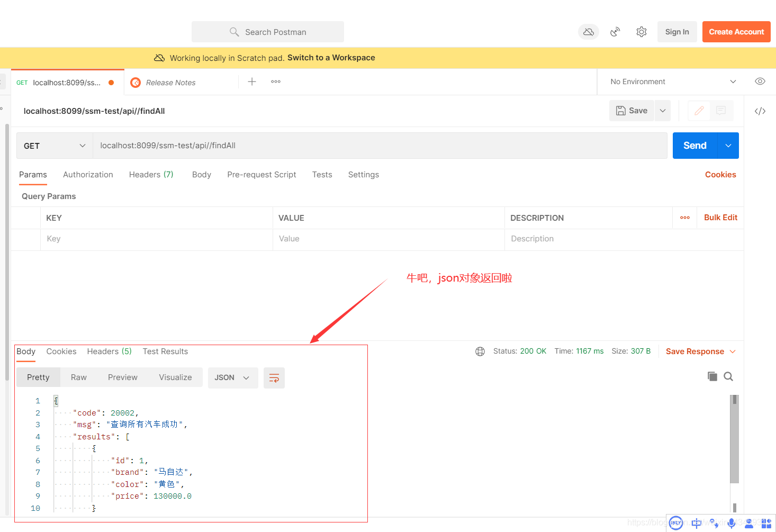Viewport: 776px width, 532px height.
Task: Switch to the Test Results tab
Action: coord(165,351)
